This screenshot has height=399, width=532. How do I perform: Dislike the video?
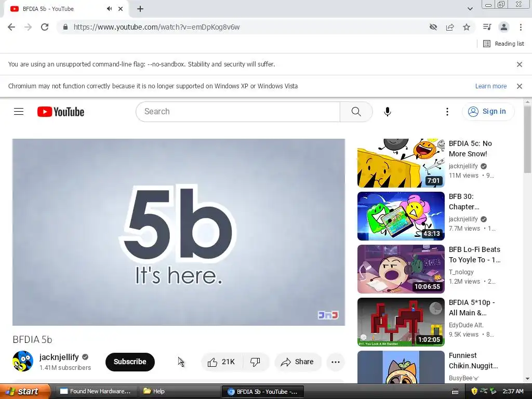256,362
